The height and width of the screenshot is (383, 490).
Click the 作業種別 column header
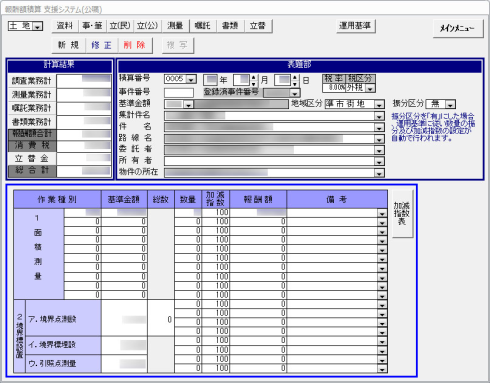pos(57,199)
